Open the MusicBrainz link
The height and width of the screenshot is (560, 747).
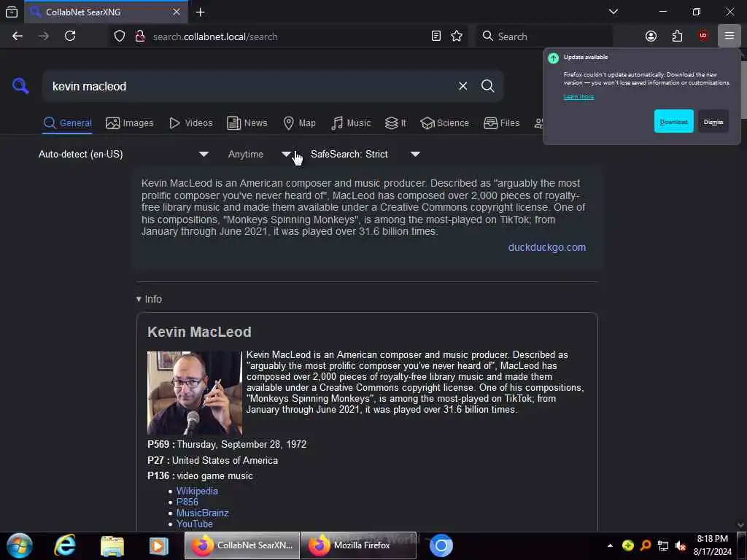[203, 513]
